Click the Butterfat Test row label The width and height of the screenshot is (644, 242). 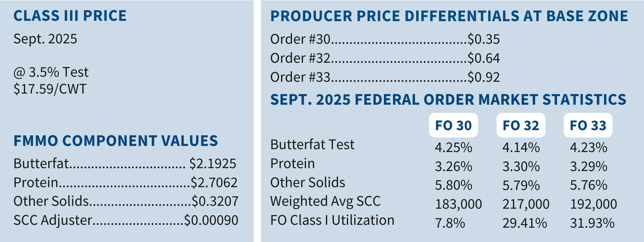(312, 144)
